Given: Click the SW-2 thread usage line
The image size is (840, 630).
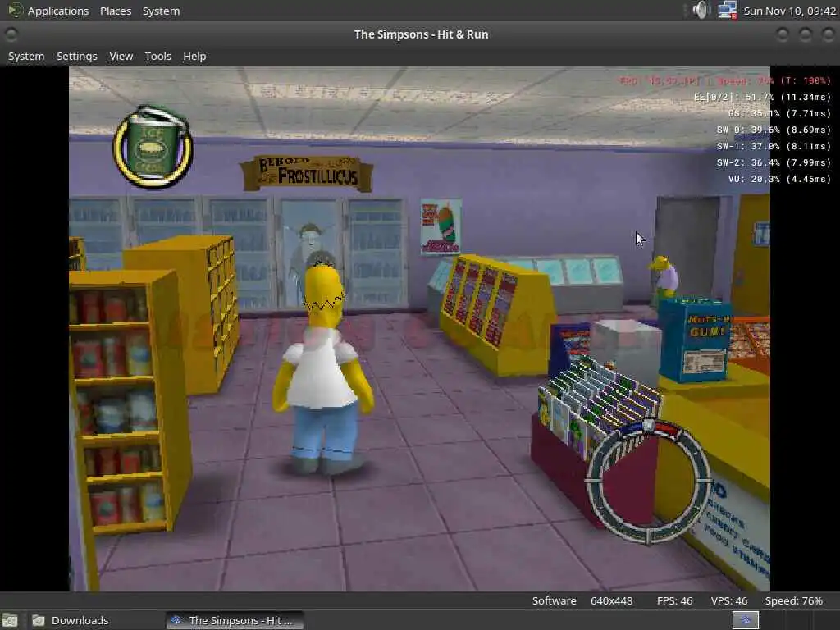Looking at the screenshot, I should click(774, 162).
